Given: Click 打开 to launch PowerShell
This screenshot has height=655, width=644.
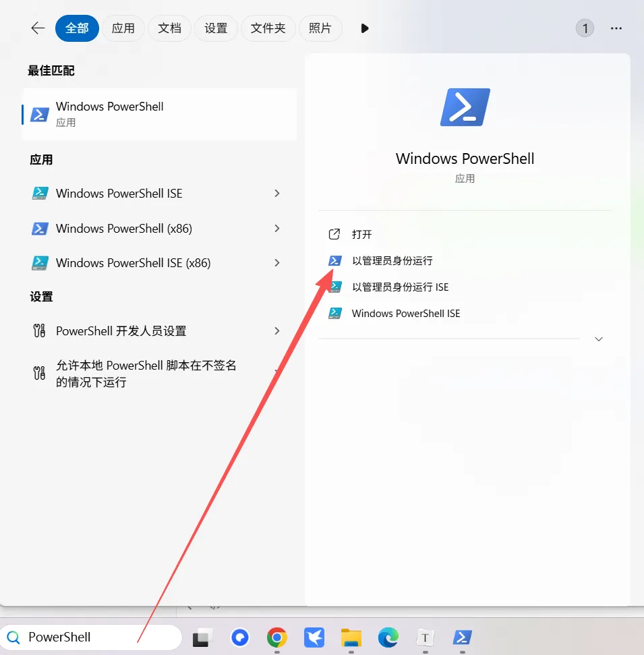Looking at the screenshot, I should (x=361, y=234).
